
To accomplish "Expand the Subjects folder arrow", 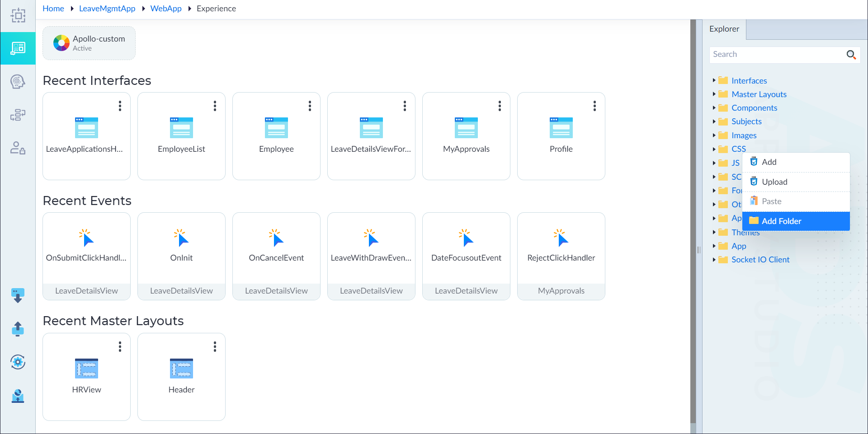I will (x=714, y=121).
